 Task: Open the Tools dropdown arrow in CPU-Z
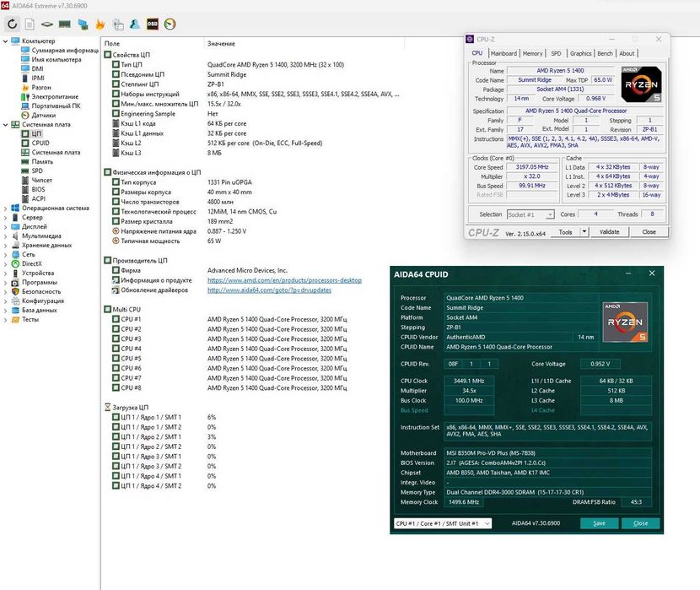(x=584, y=232)
